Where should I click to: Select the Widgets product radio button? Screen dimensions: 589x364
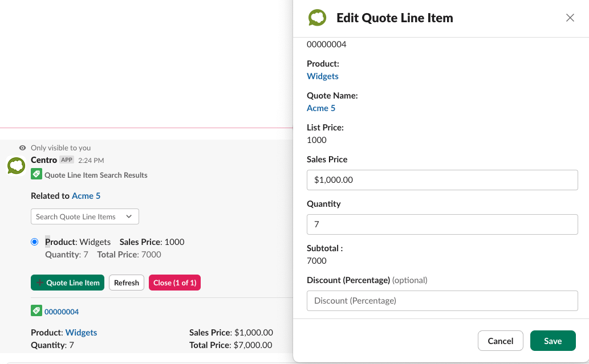point(35,242)
